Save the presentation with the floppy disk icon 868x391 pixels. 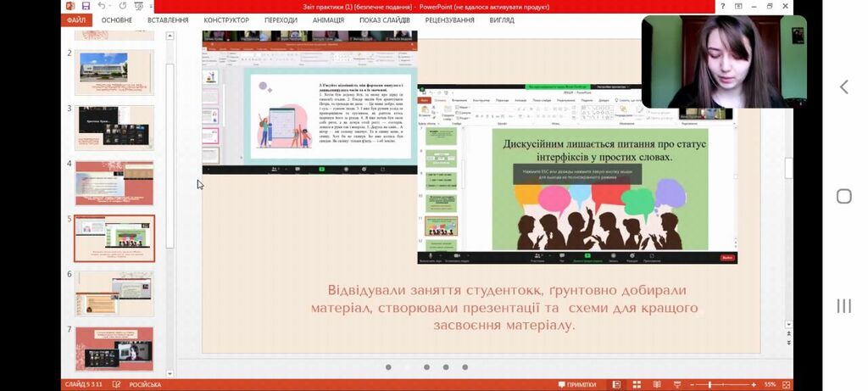pyautogui.click(x=86, y=6)
